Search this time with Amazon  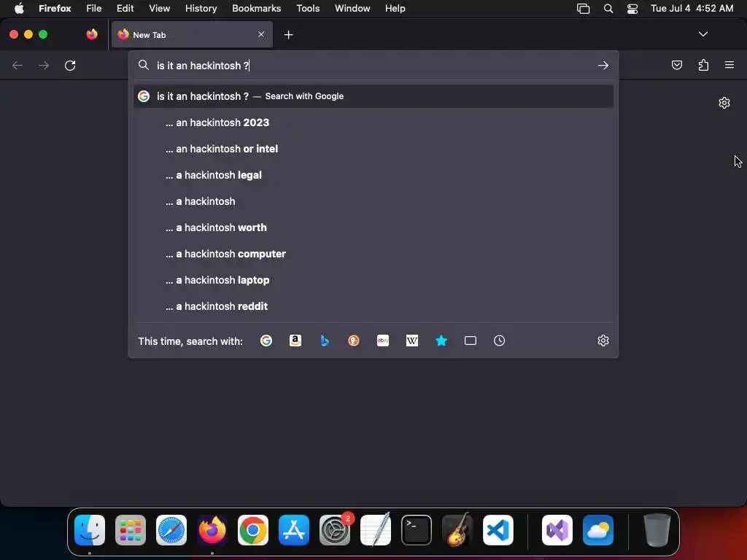coord(295,341)
